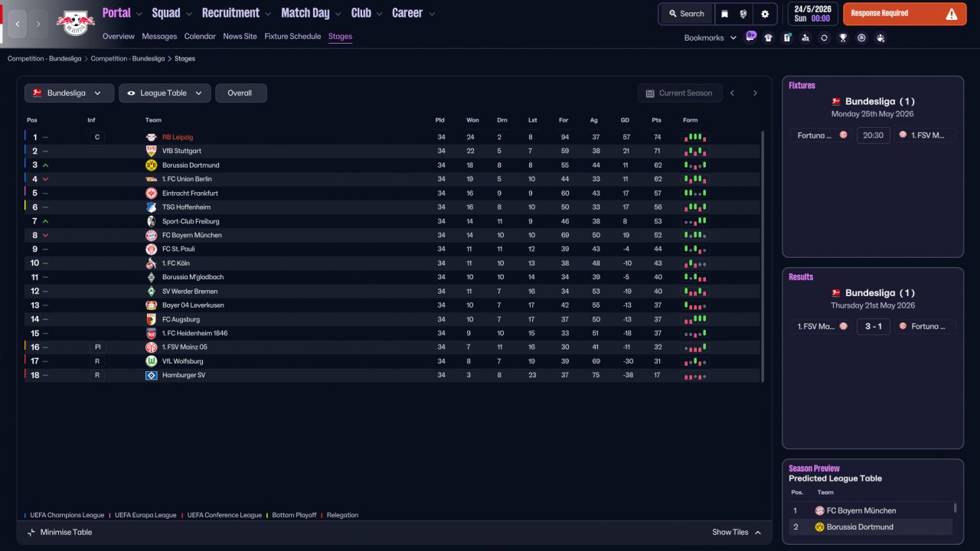Viewport: 980px width, 551px height.
Task: Click the shirt icon in bookmarks bar
Action: point(768,37)
